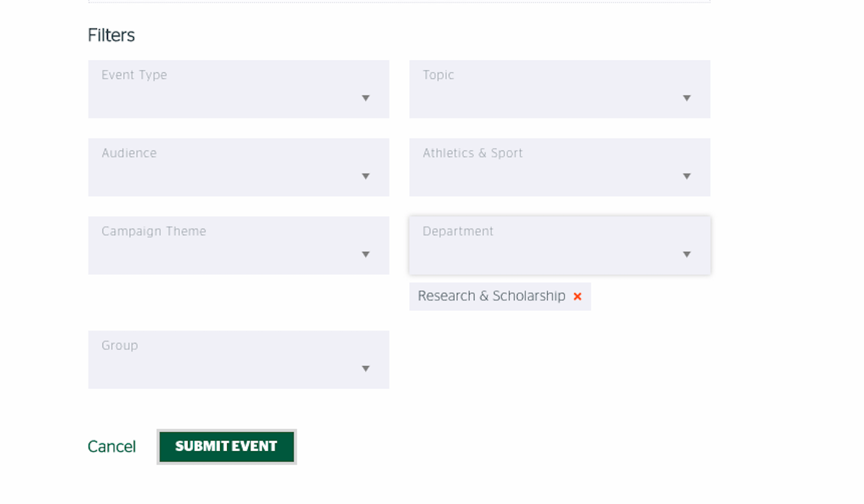The width and height of the screenshot is (864, 504).
Task: Open the Topic filter field
Action: 560,89
